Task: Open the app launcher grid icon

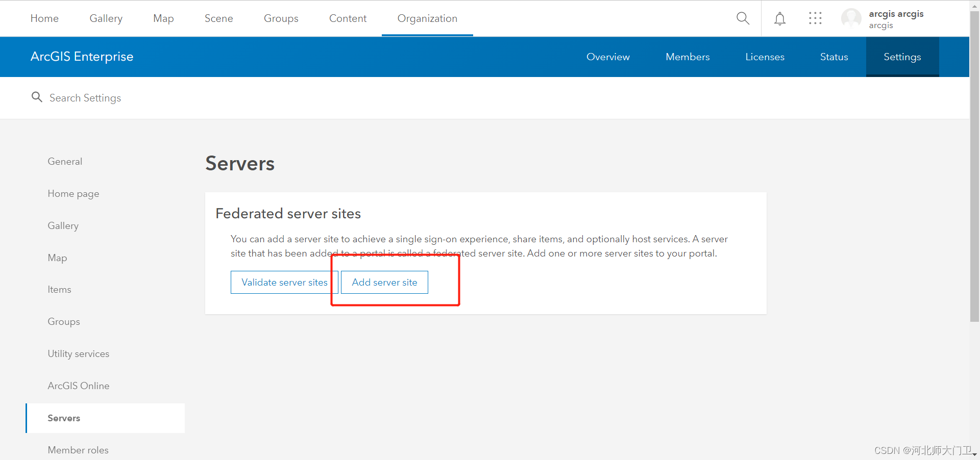Action: pyautogui.click(x=815, y=18)
